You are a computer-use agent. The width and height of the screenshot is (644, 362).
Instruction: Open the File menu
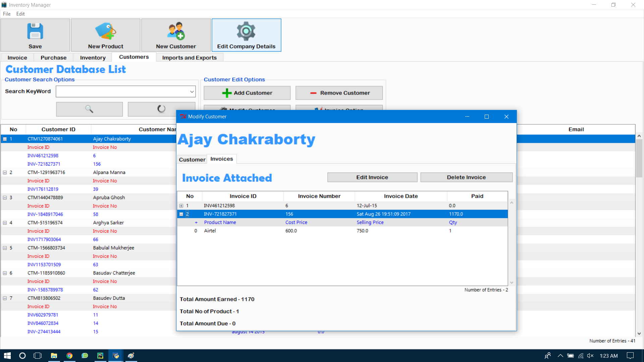coord(7,14)
